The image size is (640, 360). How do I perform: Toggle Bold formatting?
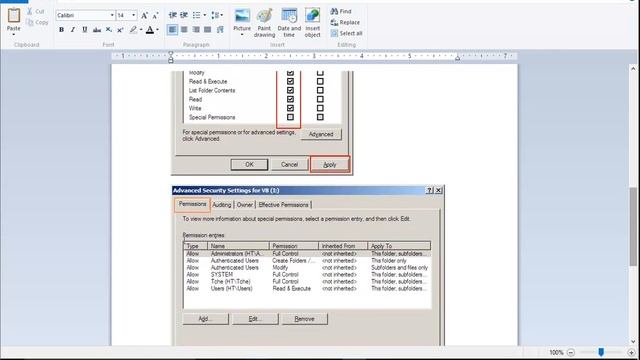coord(61,29)
